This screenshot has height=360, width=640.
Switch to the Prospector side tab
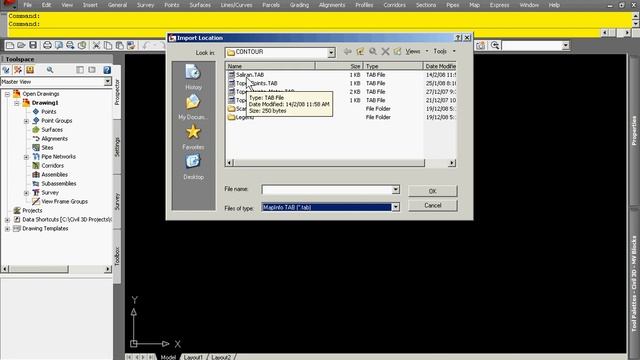tap(117, 92)
